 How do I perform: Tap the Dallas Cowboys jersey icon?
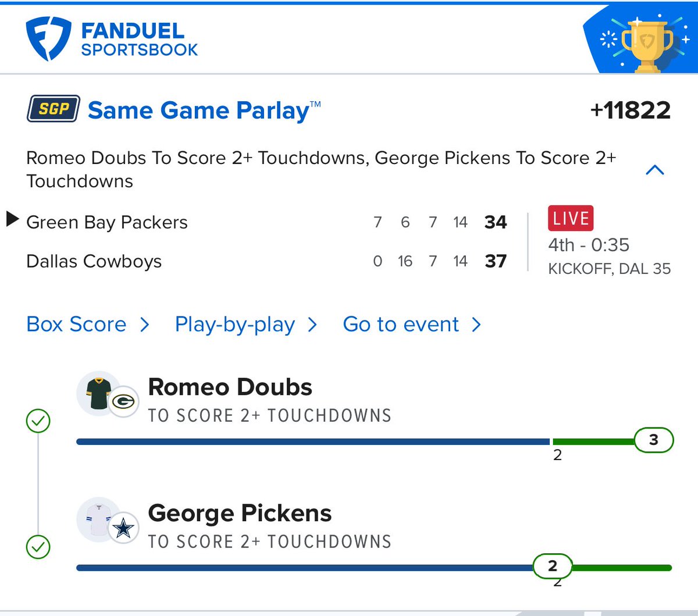click(99, 519)
